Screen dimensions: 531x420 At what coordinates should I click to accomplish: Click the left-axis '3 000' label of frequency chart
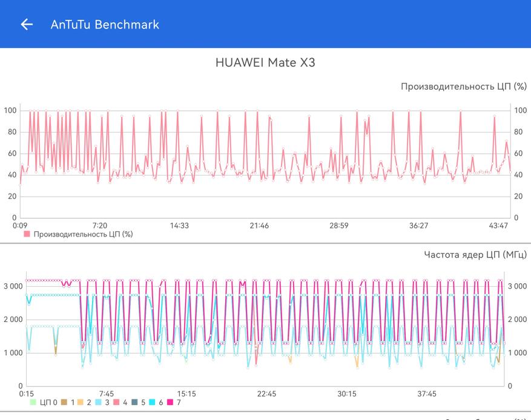point(13,286)
